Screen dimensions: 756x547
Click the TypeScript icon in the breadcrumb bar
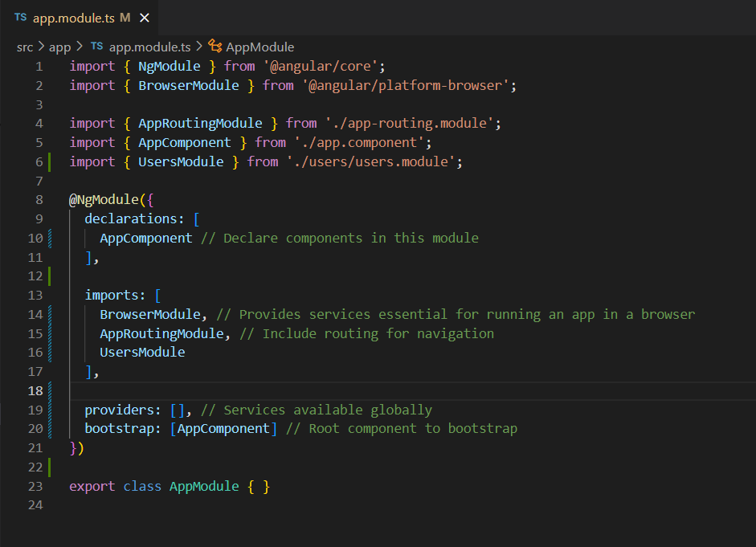(96, 47)
